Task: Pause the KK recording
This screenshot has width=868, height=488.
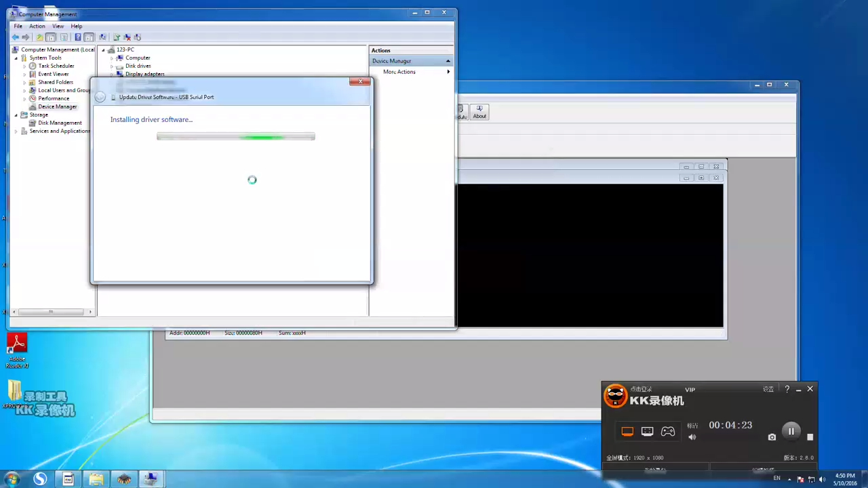Action: pos(791,431)
